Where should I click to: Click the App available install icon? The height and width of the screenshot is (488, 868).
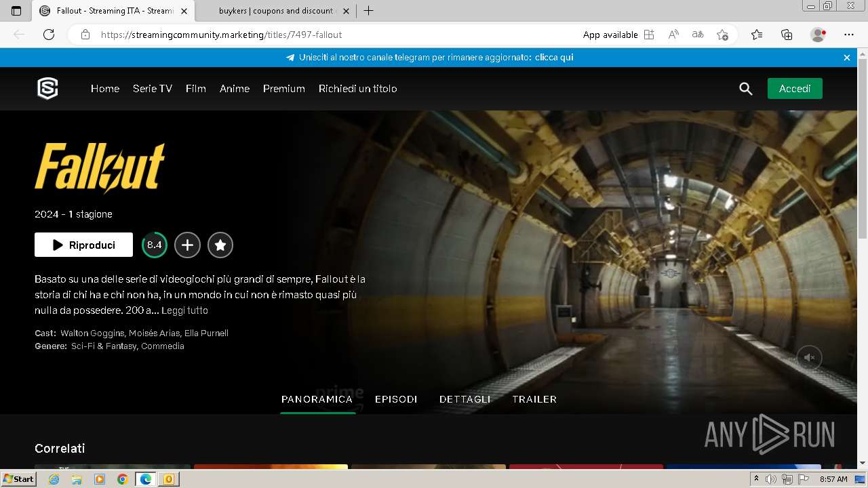pos(649,35)
